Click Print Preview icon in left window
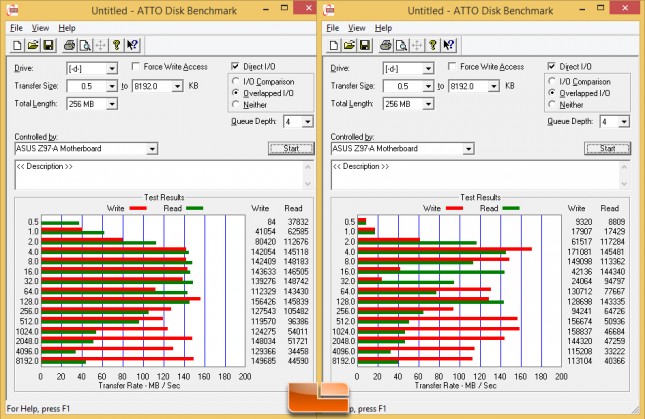The height and width of the screenshot is (419, 645). [85, 45]
